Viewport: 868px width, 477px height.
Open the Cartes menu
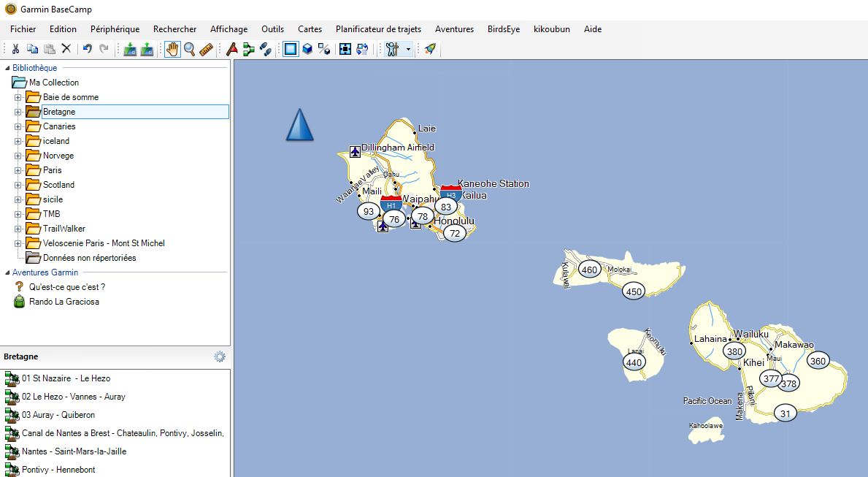[310, 29]
